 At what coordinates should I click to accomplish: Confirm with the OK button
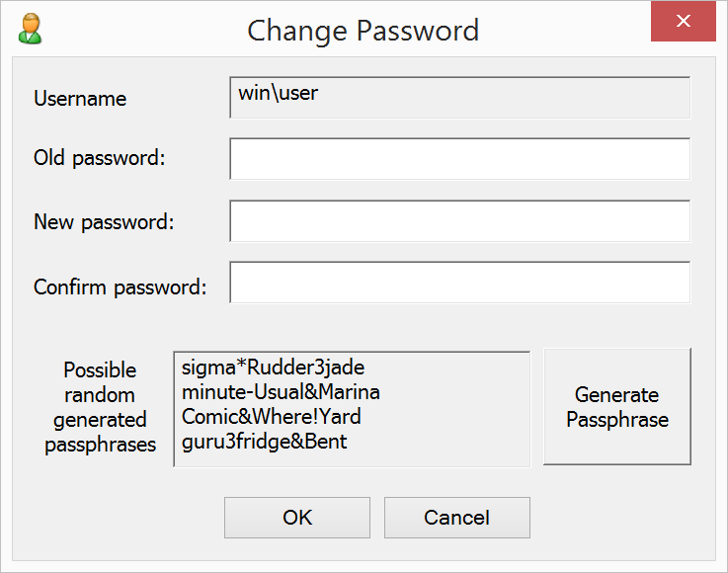[x=297, y=518]
